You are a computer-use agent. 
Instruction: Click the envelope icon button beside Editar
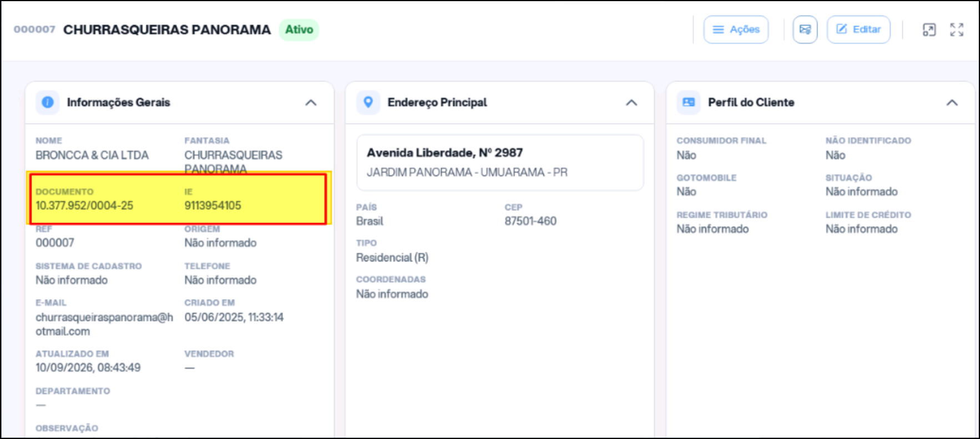805,29
